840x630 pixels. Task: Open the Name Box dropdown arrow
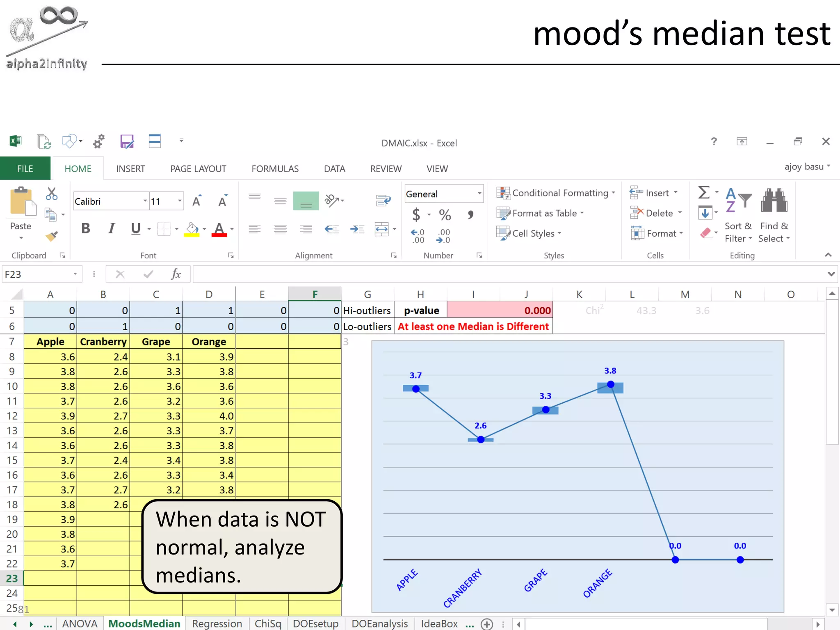75,274
